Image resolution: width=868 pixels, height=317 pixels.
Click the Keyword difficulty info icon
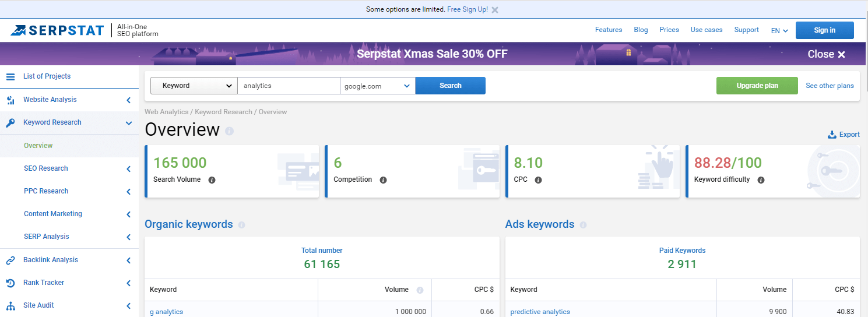tap(761, 180)
